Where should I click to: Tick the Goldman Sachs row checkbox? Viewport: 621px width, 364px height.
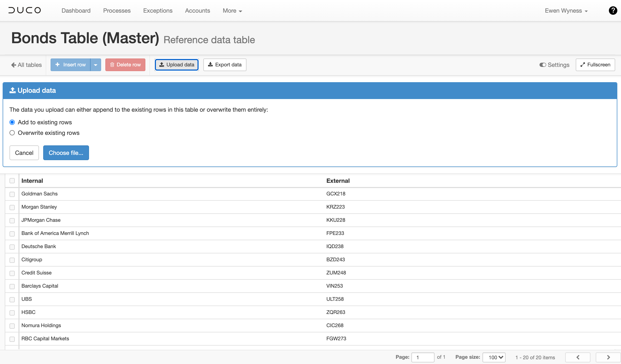12,194
